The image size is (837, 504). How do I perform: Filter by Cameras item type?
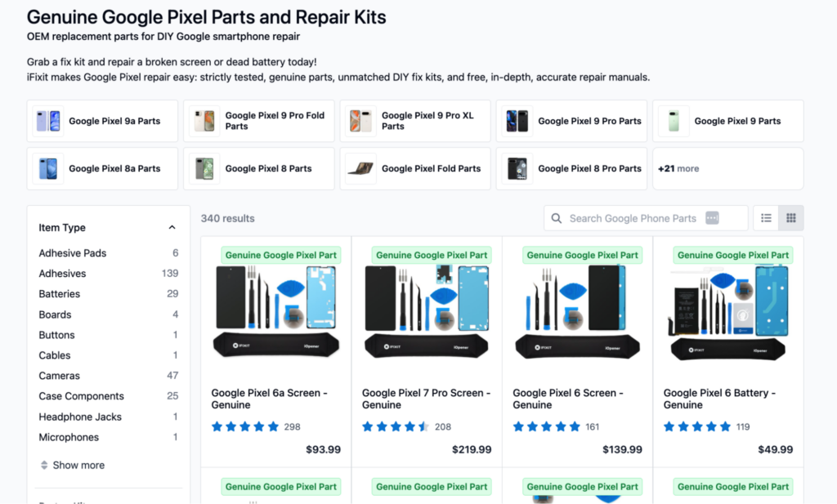click(x=60, y=376)
